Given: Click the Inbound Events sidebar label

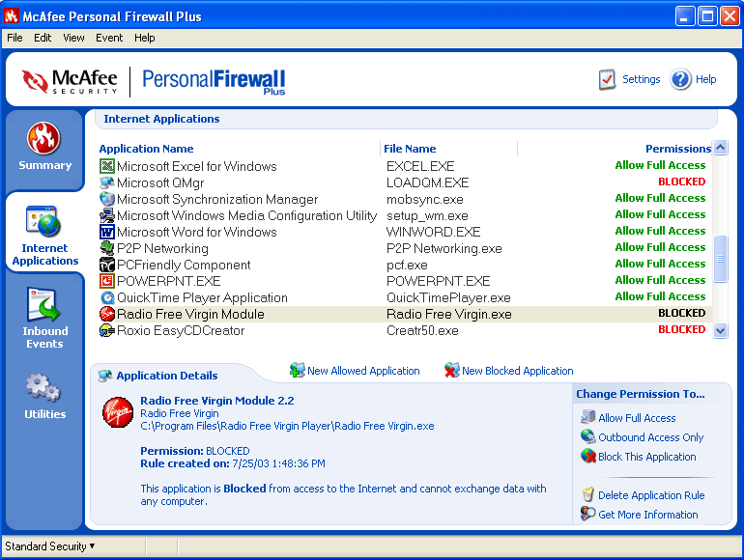Looking at the screenshot, I should (44, 337).
